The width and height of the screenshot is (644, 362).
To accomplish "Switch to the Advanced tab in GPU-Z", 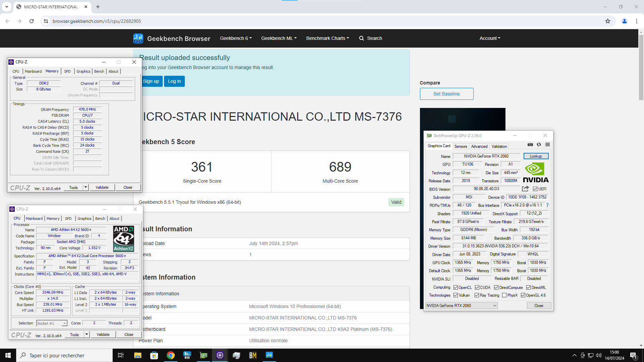I will click(479, 146).
